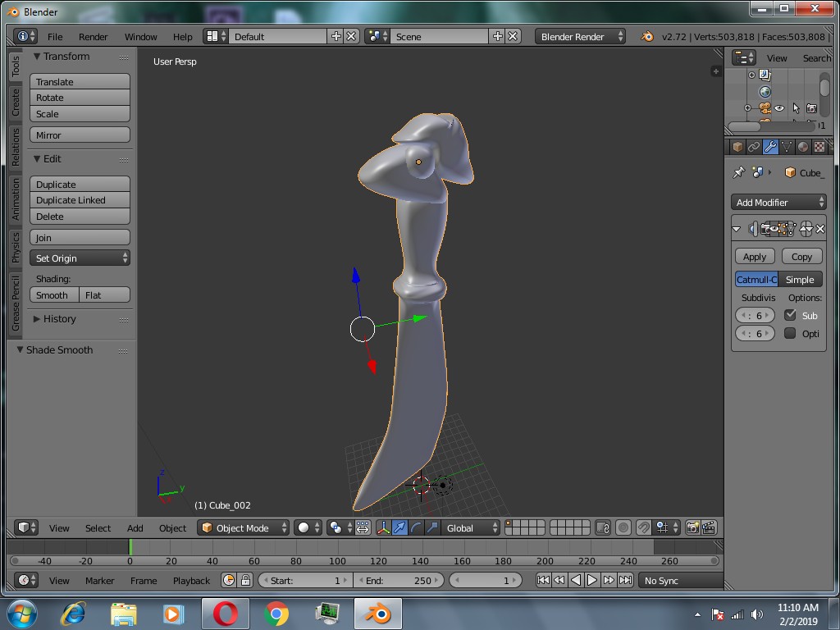
Task: Open the Render menu
Action: click(x=93, y=36)
